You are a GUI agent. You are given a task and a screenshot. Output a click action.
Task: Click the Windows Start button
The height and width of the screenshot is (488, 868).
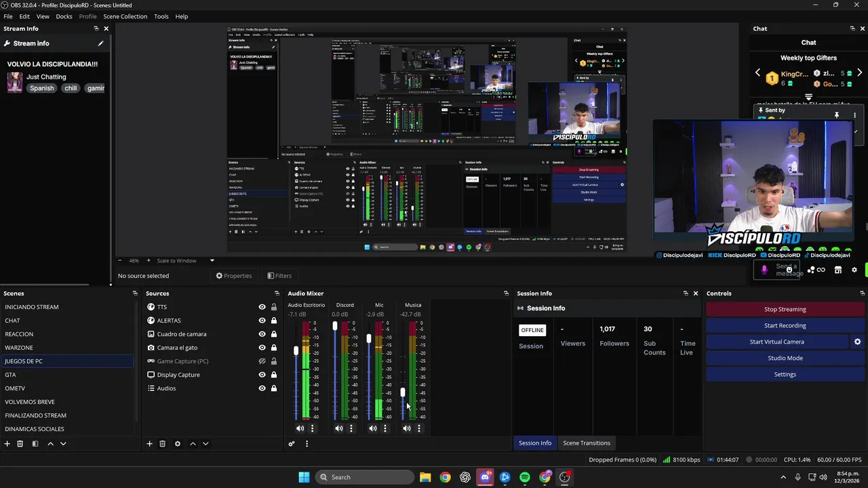tap(304, 477)
